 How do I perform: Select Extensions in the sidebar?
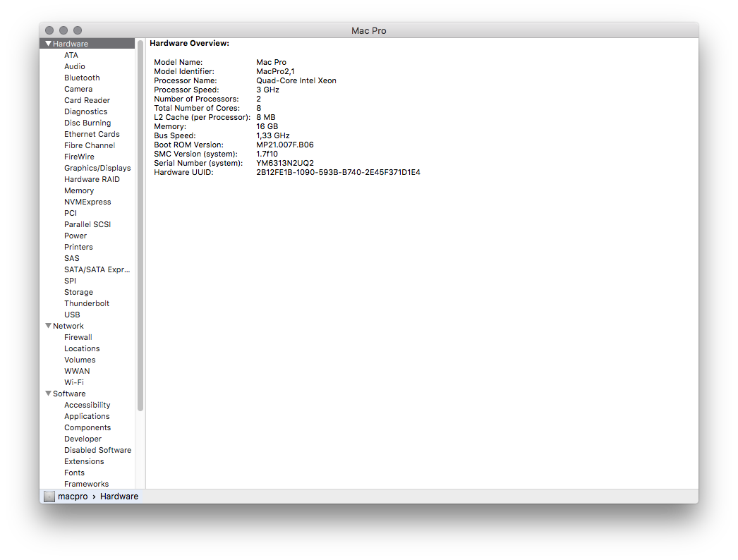pos(84,462)
